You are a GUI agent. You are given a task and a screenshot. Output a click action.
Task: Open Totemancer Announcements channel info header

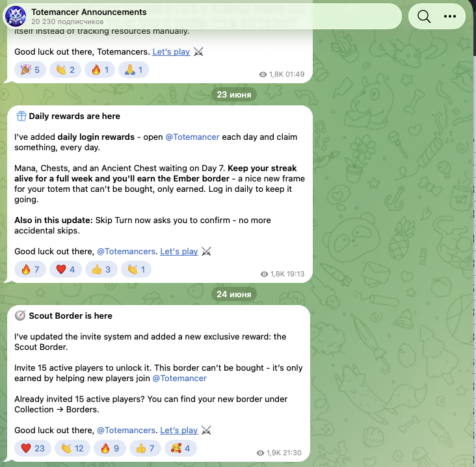click(x=202, y=16)
